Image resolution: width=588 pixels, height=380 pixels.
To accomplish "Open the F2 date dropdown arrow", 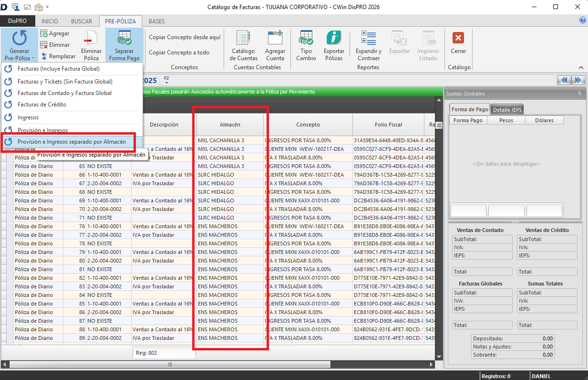I will pos(166,83).
